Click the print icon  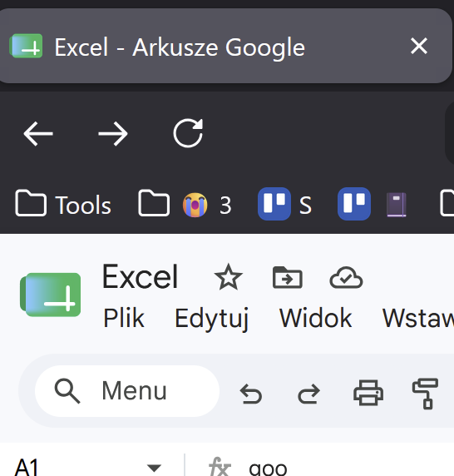point(368,393)
